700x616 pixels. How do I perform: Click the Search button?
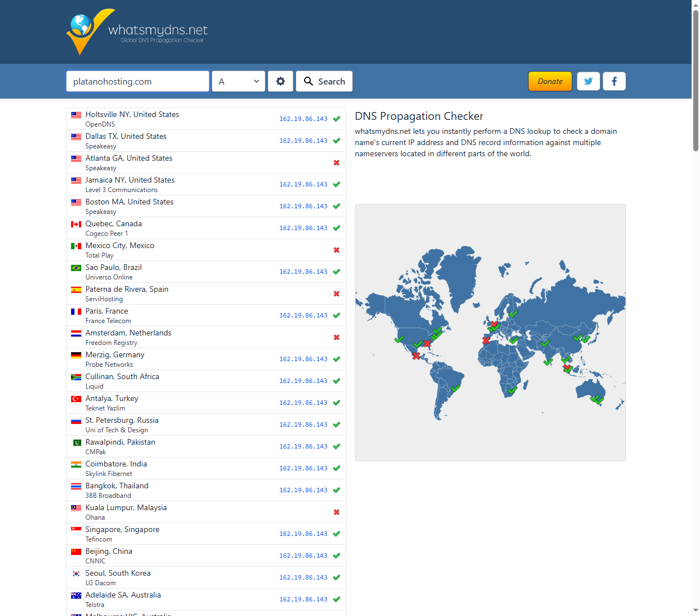click(x=324, y=81)
